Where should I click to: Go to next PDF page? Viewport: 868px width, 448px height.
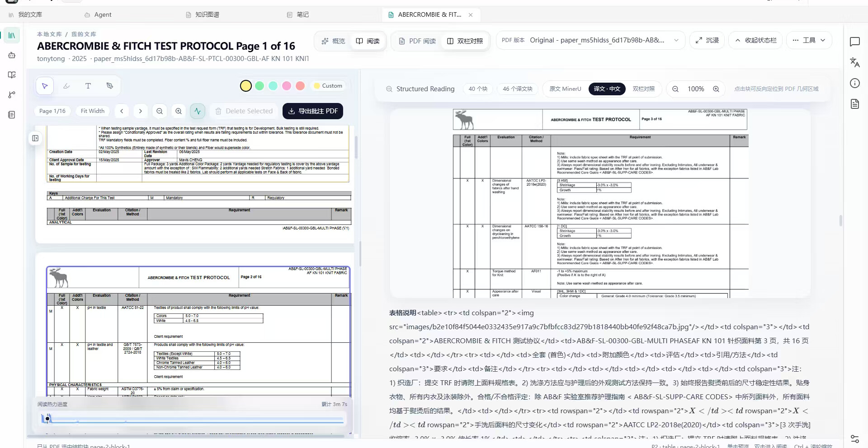click(x=141, y=111)
